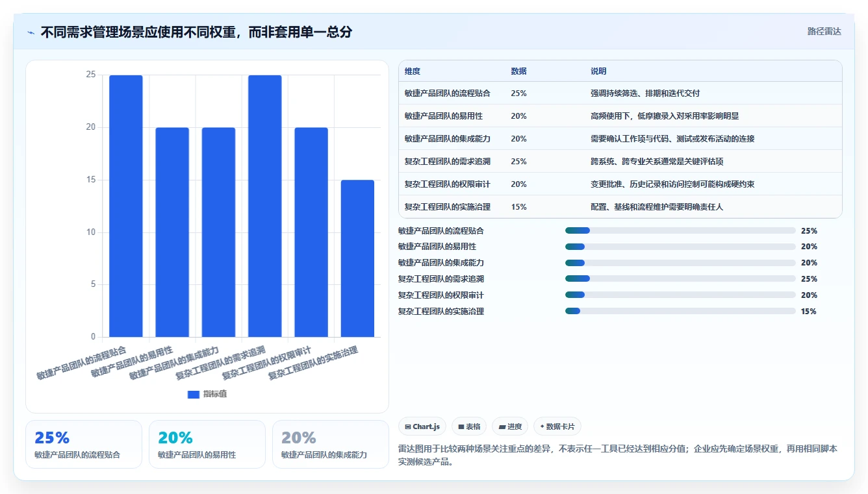Click 15% in the 复杂工程团队的实施治理 table row
Viewport: 868px width, 494px height.
518,207
